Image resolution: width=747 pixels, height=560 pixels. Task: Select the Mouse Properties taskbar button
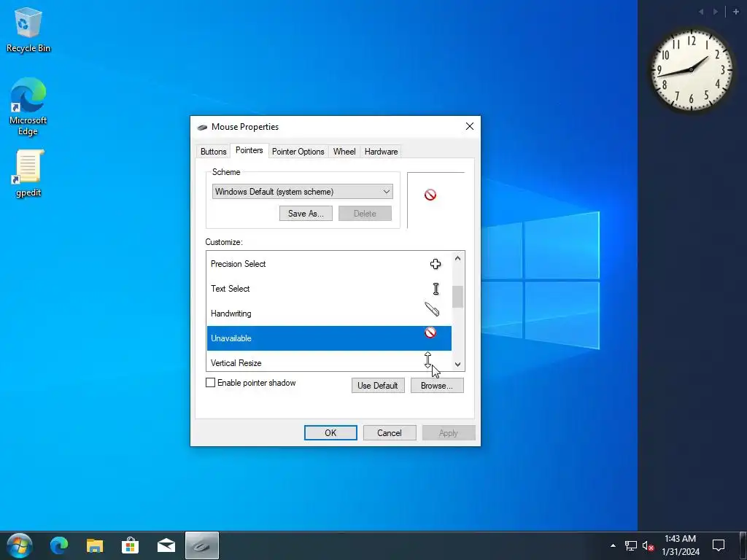coord(201,545)
